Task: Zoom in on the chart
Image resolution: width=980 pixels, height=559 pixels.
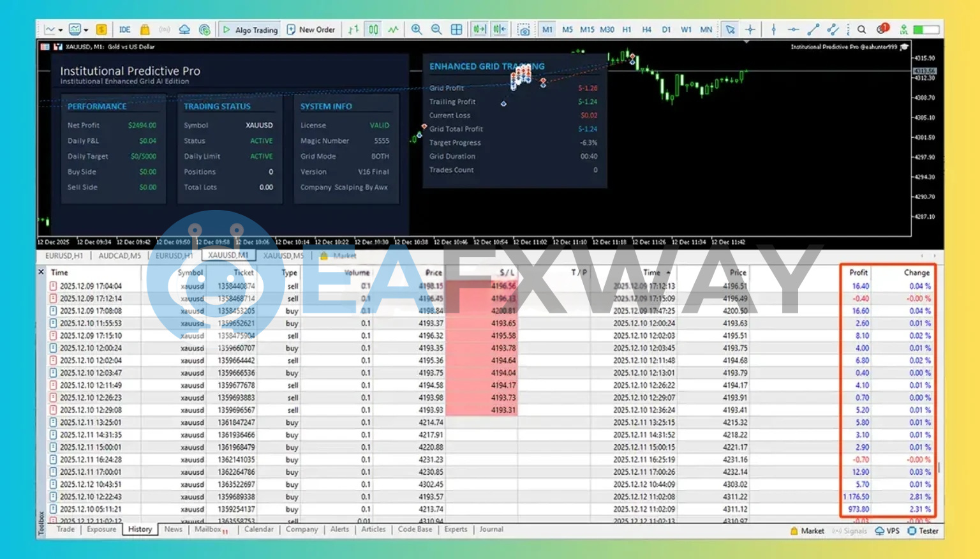Action: [x=417, y=29]
